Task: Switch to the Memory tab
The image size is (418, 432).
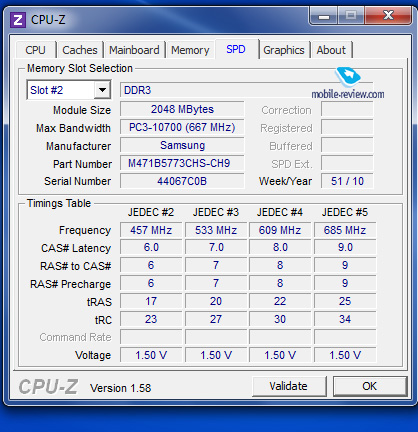Action: coord(190,50)
